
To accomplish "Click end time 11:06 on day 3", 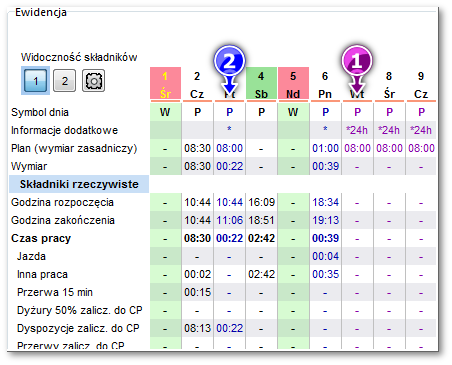I will 229,220.
